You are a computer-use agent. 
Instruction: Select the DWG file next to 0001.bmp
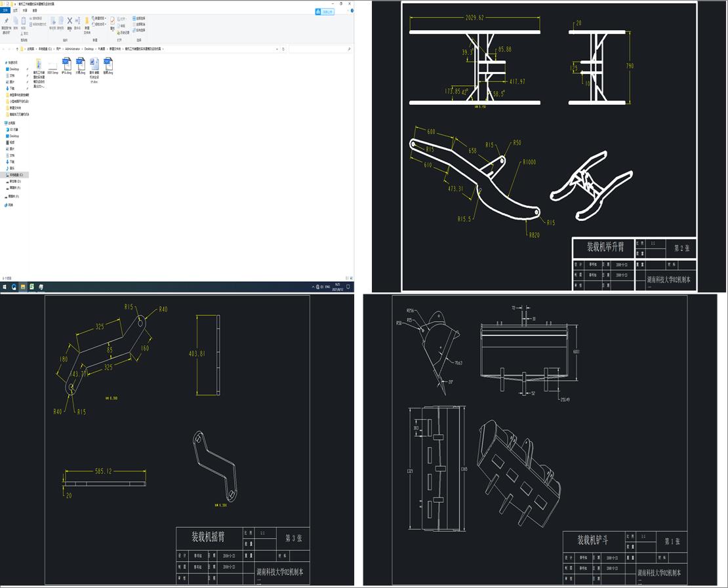point(66,66)
